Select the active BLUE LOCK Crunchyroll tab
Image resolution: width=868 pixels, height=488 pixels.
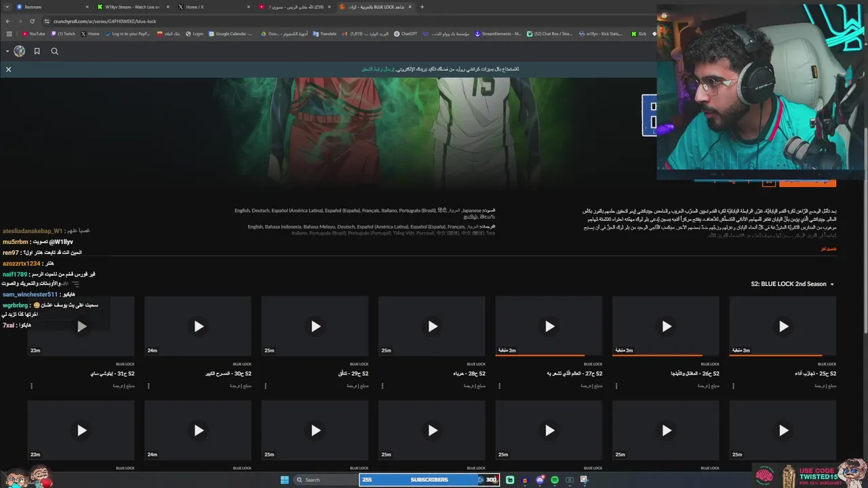(x=375, y=7)
